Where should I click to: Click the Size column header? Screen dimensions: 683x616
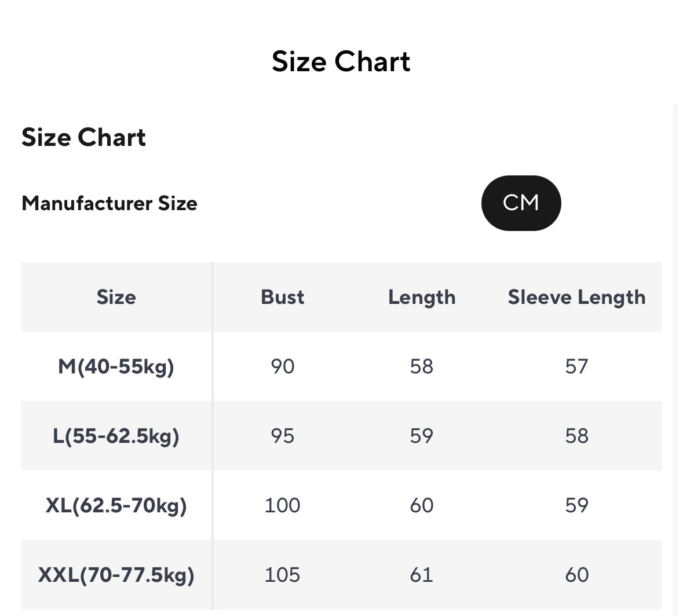pos(116,297)
